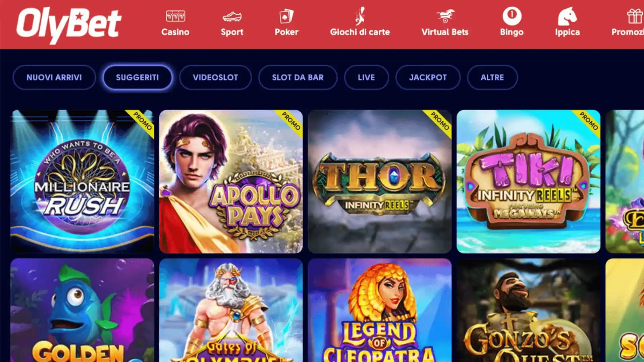Choose the Jackpot filter pill
This screenshot has height=362, width=644.
click(428, 77)
